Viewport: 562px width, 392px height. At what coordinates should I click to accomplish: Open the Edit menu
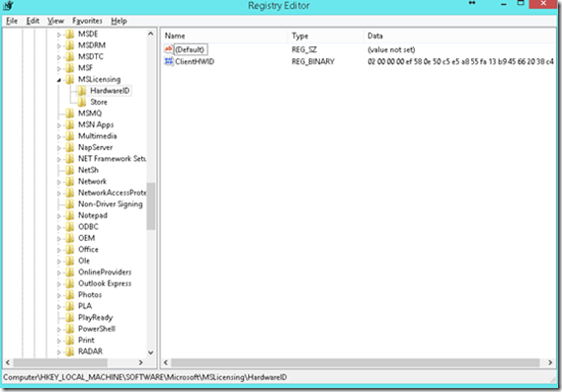click(33, 21)
